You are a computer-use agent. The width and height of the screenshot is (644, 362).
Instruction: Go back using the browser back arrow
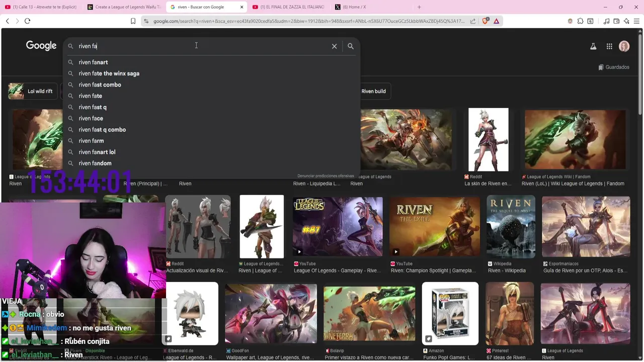coord(8,21)
